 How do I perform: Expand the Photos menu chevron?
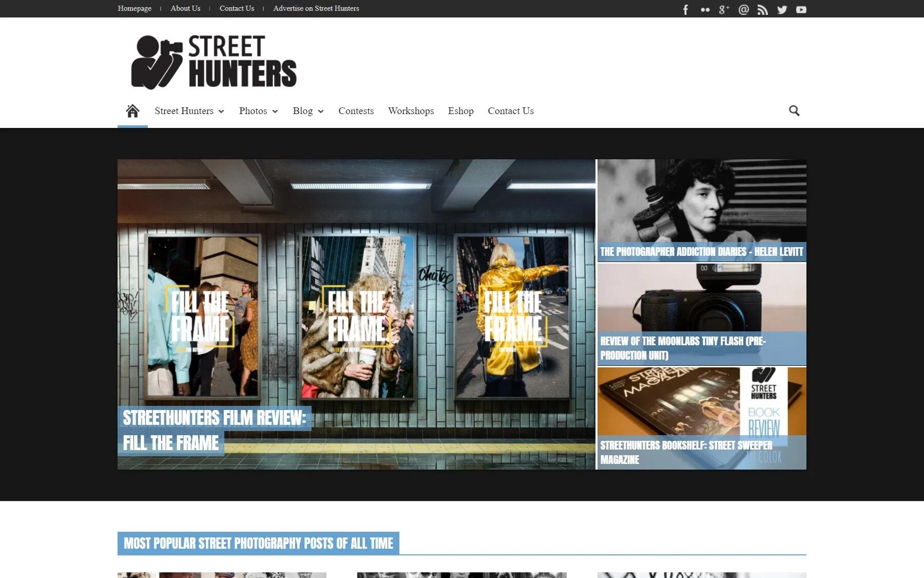[275, 111]
